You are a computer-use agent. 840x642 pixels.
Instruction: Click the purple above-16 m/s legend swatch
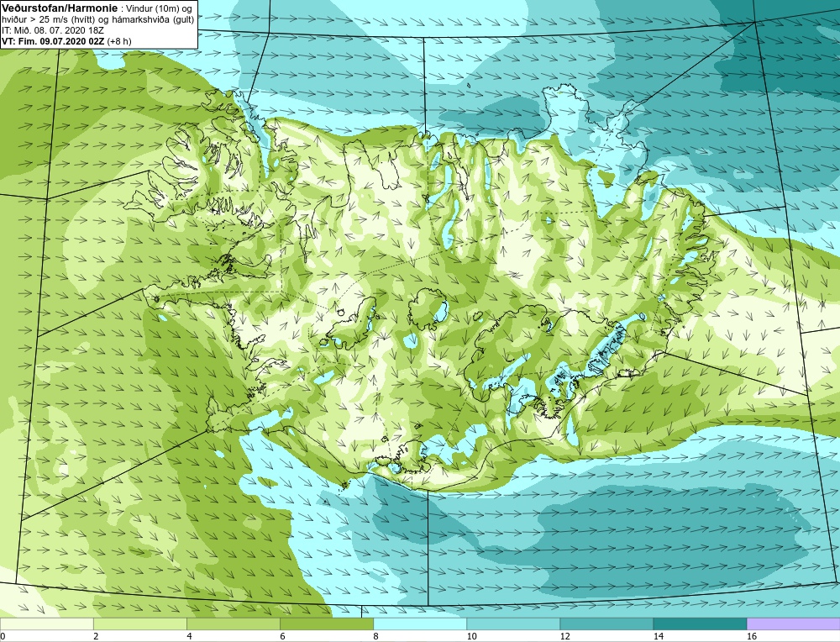[794, 624]
